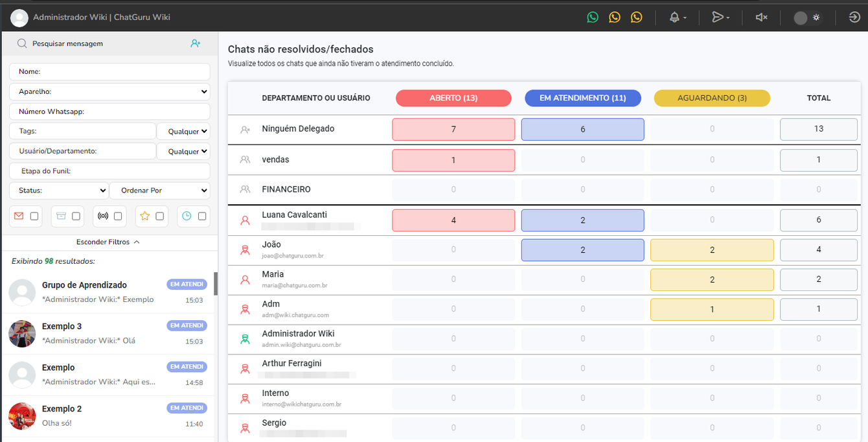This screenshot has height=442, width=868.
Task: Click the magnifier icon beside Pesquisar mensagem
Action: click(x=22, y=43)
